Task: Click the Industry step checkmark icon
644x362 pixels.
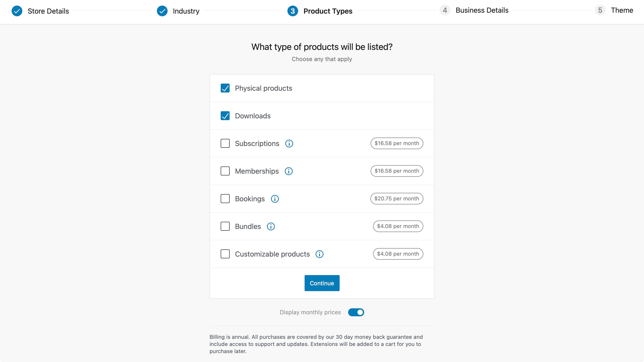Action: click(162, 11)
